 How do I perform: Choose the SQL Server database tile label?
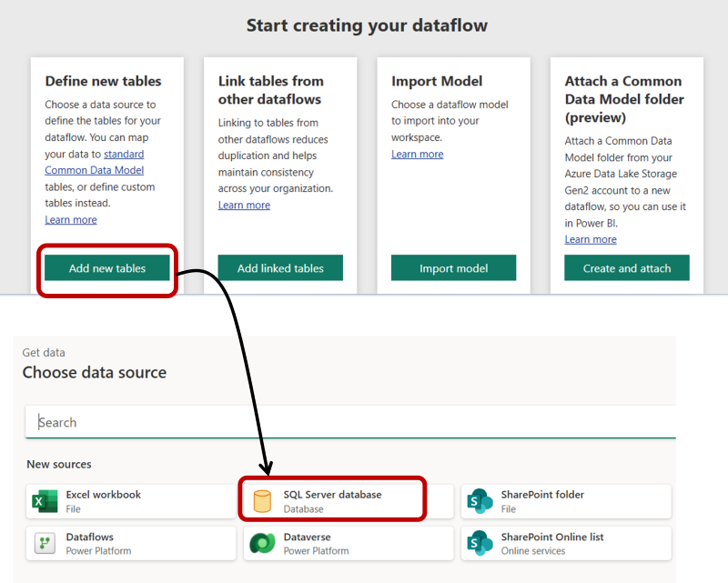332,495
